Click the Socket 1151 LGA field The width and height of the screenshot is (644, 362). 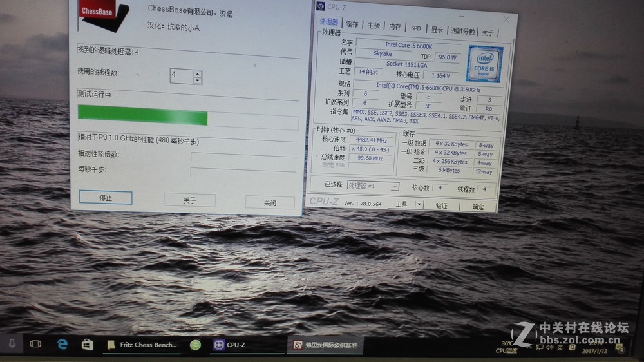click(x=406, y=64)
